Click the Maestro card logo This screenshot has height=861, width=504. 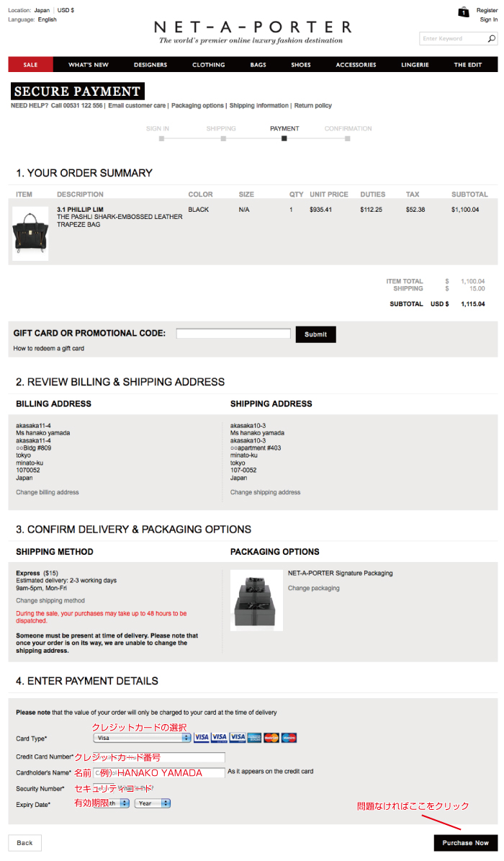pos(289,738)
